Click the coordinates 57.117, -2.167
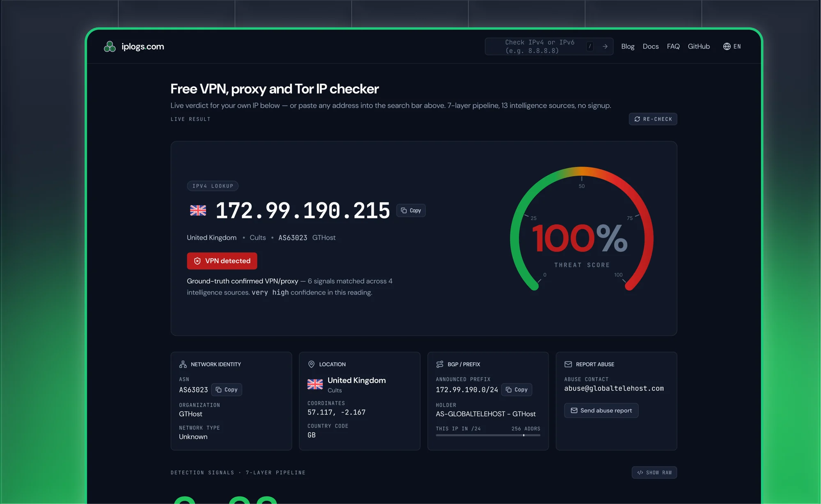This screenshot has width=821, height=504. point(336,412)
